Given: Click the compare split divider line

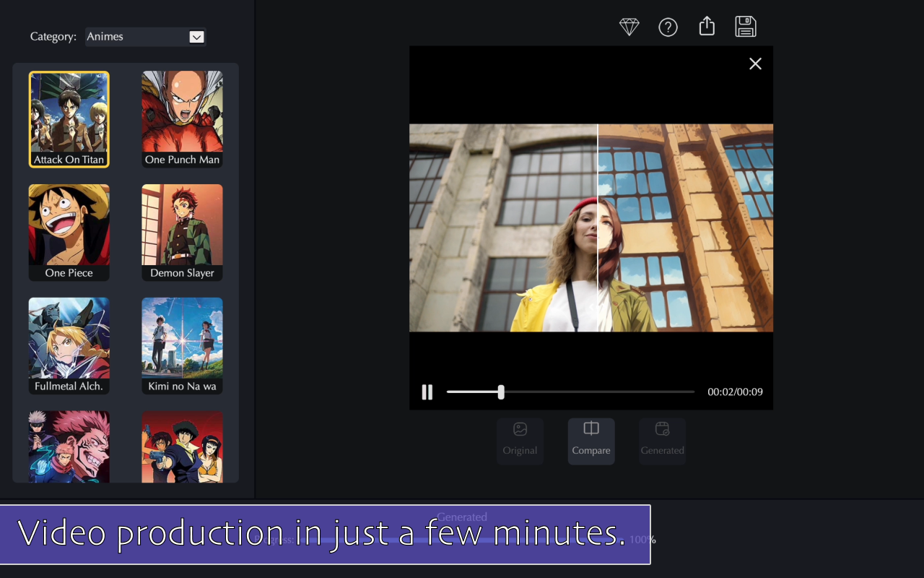Looking at the screenshot, I should [598, 228].
